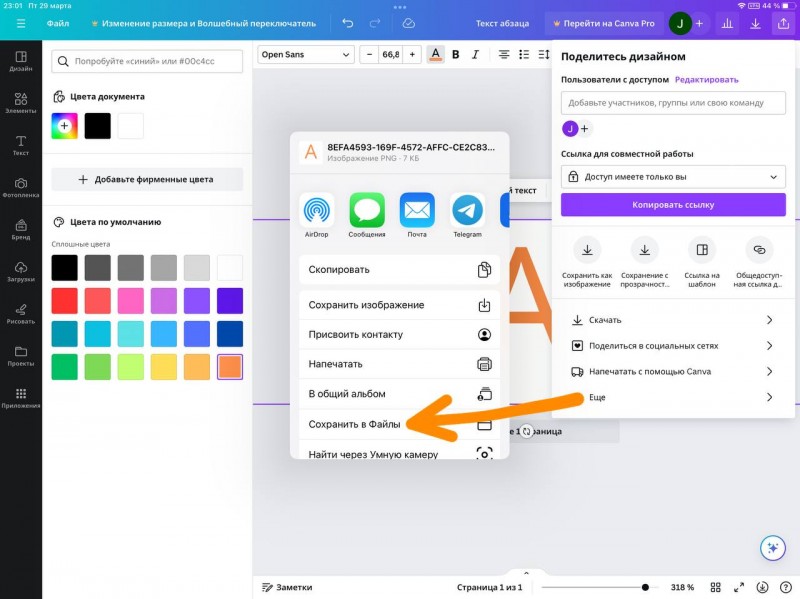Image resolution: width=800 pixels, height=599 pixels.
Task: Share via Telegram
Action: [467, 215]
